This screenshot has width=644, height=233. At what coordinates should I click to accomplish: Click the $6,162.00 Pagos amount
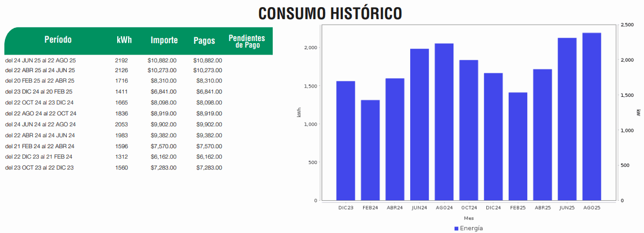209,156
